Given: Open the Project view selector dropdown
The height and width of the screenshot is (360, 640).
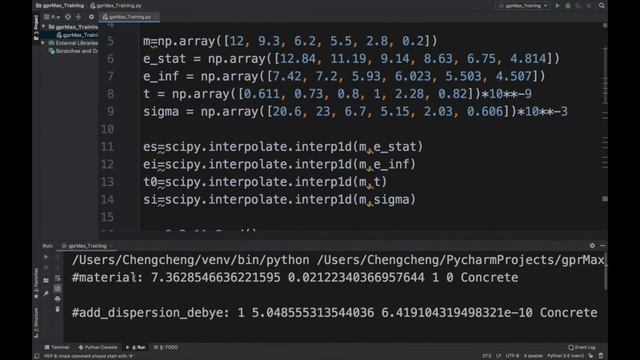Looking at the screenshot, I should [x=52, y=17].
